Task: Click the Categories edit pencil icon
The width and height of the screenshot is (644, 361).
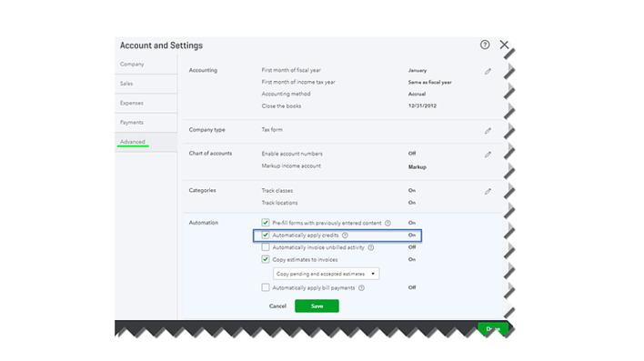Action: (488, 192)
